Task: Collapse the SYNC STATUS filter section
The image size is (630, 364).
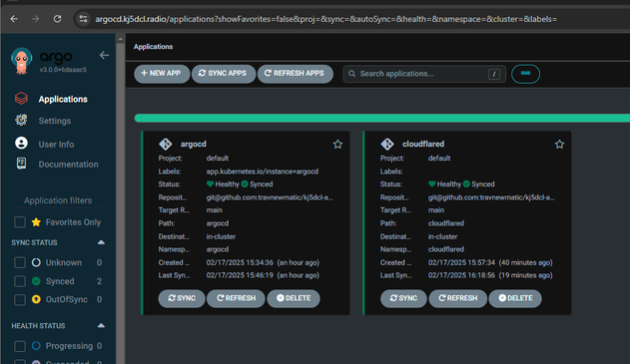Action: pos(101,242)
